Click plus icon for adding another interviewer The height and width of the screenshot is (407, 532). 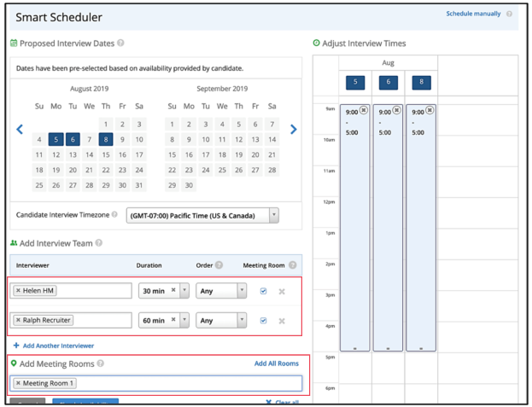[x=16, y=346]
